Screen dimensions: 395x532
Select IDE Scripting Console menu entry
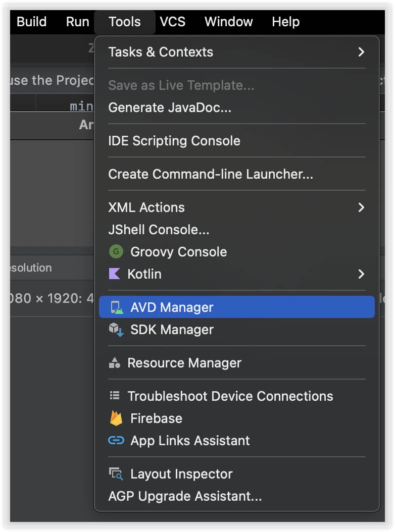(x=174, y=141)
